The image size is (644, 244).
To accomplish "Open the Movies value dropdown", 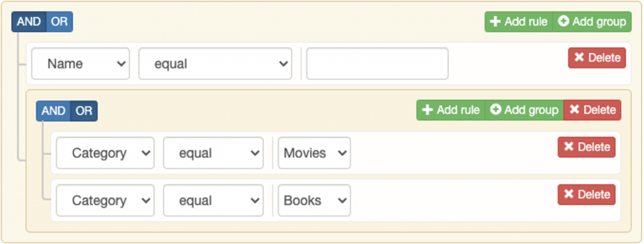I will pyautogui.click(x=314, y=153).
